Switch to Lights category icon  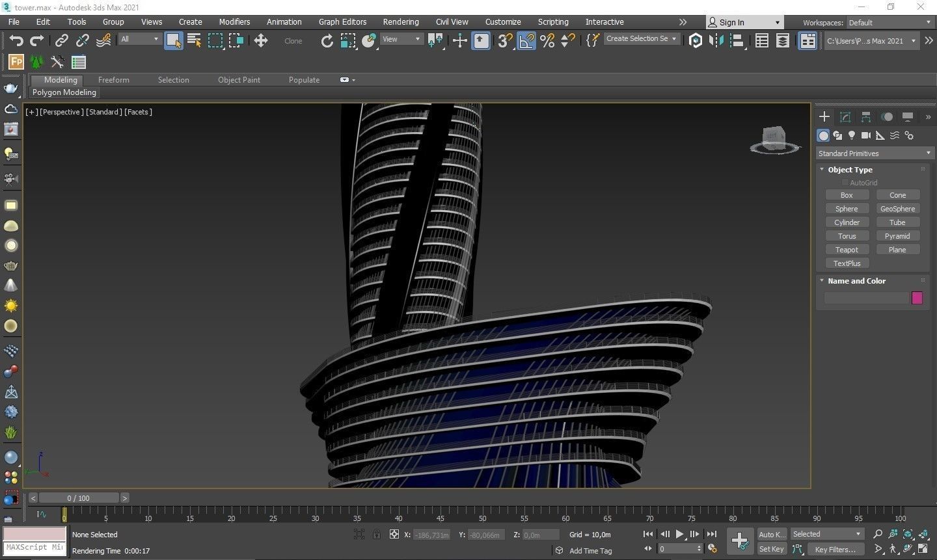point(852,135)
